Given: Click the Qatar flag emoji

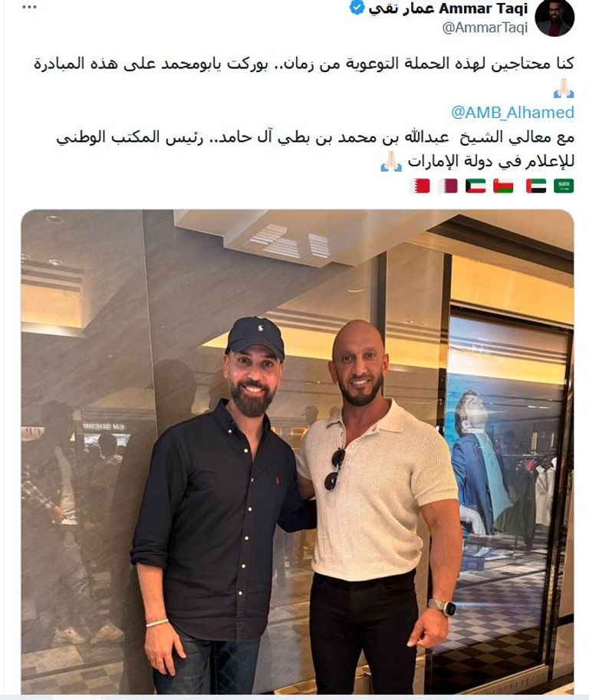Looking at the screenshot, I should pos(447,186).
